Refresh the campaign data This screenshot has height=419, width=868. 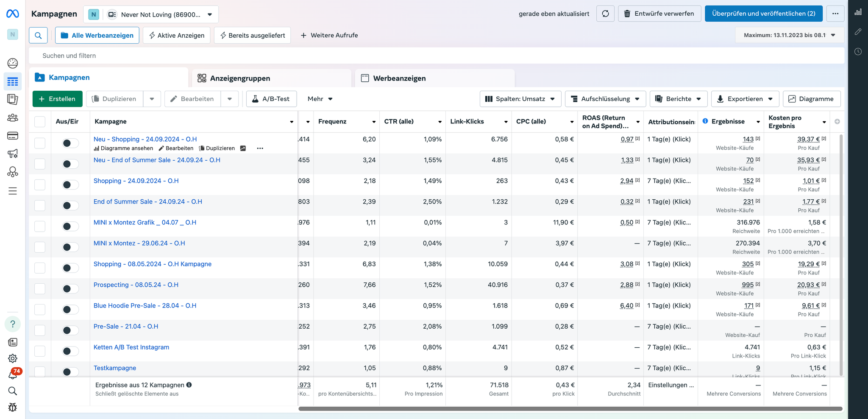pos(605,14)
